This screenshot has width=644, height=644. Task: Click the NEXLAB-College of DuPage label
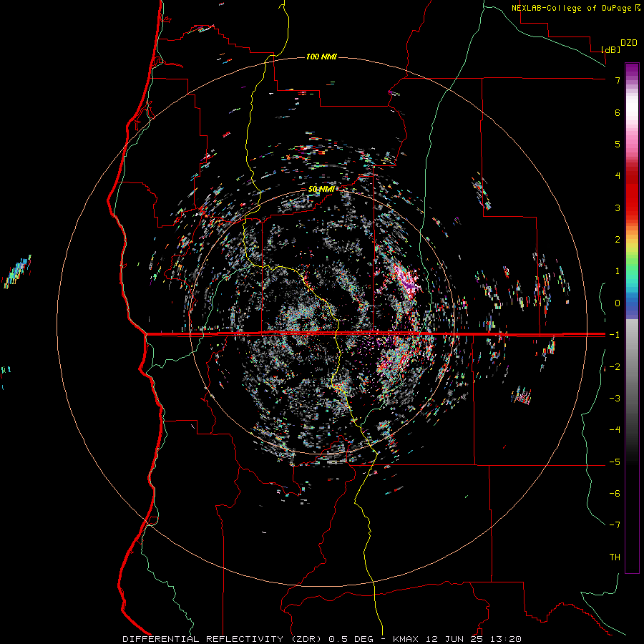(571, 8)
